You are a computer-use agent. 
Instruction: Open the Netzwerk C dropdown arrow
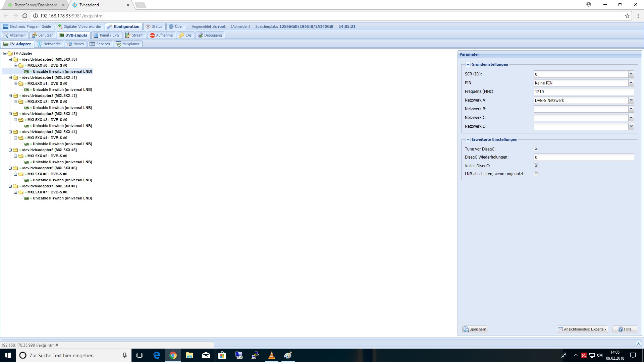pyautogui.click(x=631, y=118)
